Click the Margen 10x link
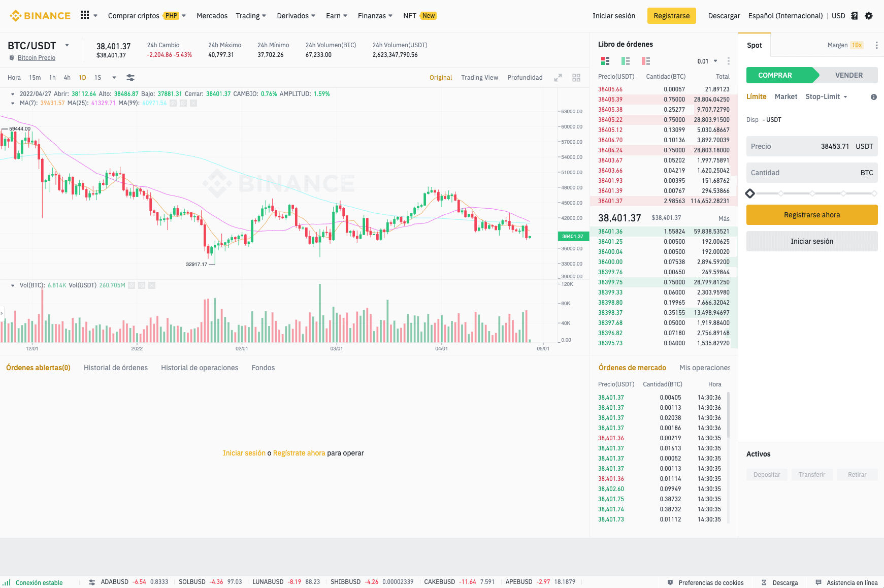Screen dimensions: 884x588 pos(845,45)
